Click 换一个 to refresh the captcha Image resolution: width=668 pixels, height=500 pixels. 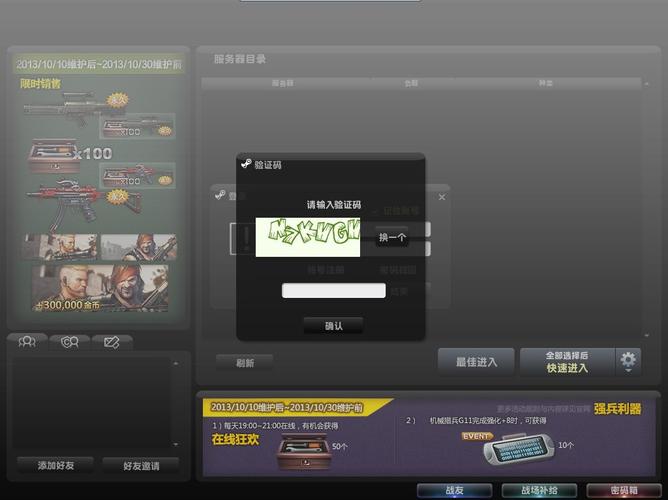click(392, 237)
